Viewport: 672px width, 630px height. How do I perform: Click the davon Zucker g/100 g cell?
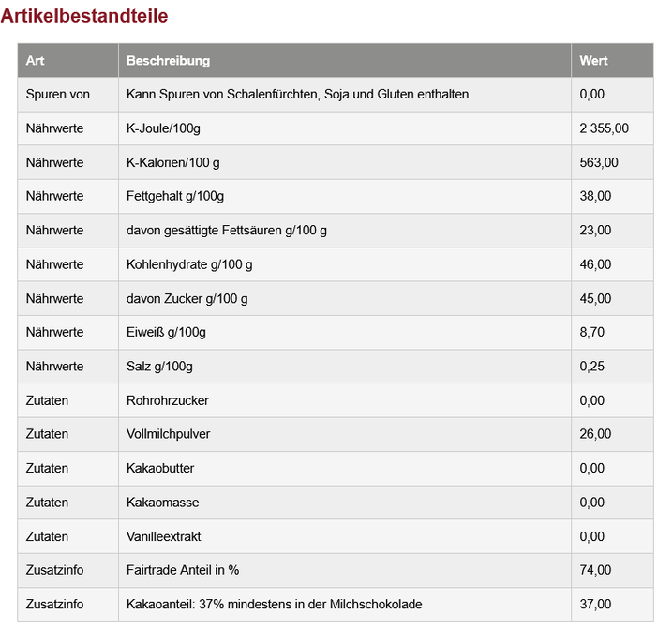click(187, 298)
